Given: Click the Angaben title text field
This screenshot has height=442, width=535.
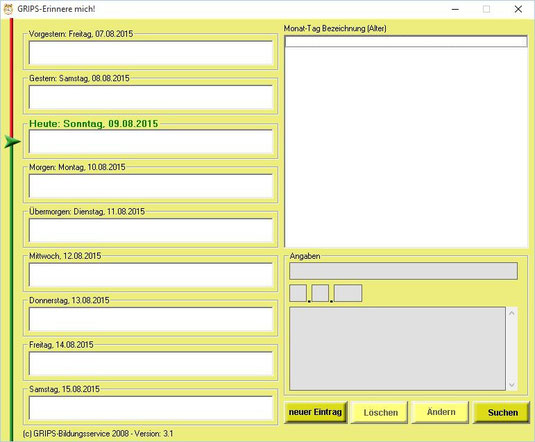Looking at the screenshot, I should (403, 271).
